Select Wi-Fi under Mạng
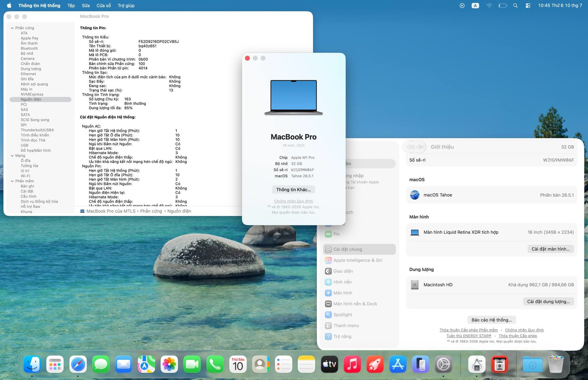This screenshot has height=380, width=588. (25, 176)
